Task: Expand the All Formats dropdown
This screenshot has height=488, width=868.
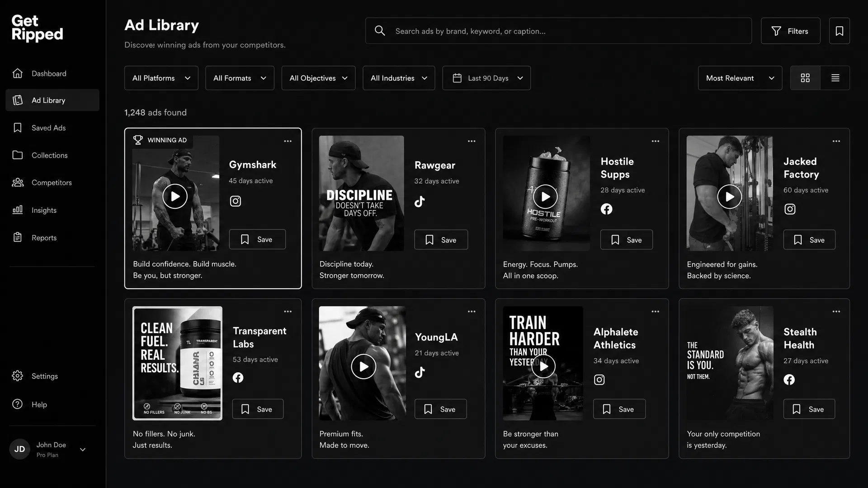Action: tap(240, 78)
